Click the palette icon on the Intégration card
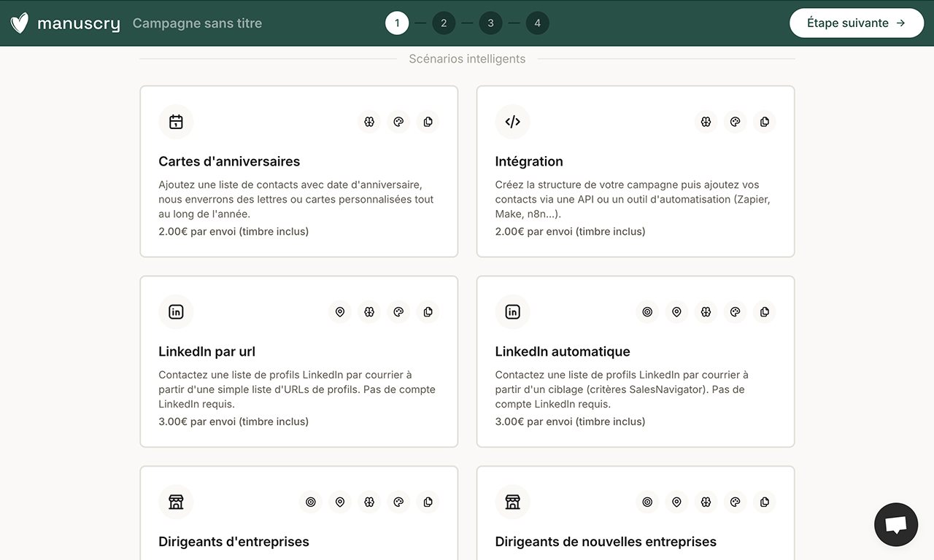 pos(735,121)
